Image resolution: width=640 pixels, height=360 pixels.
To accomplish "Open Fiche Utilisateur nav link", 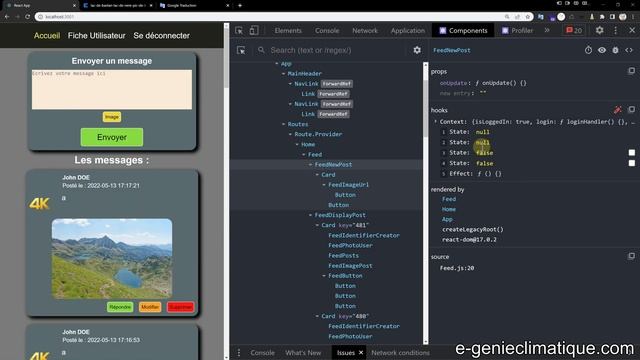I will click(97, 36).
